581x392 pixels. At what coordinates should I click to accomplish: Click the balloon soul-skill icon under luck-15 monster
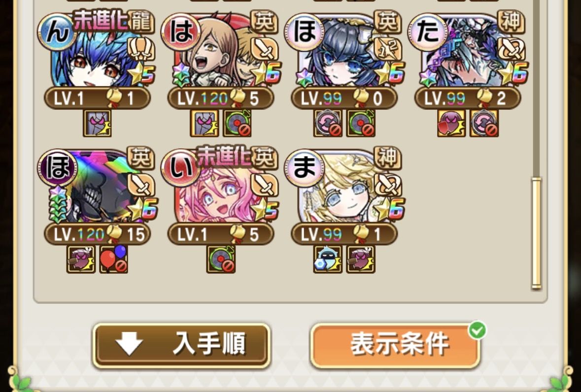[x=114, y=259]
